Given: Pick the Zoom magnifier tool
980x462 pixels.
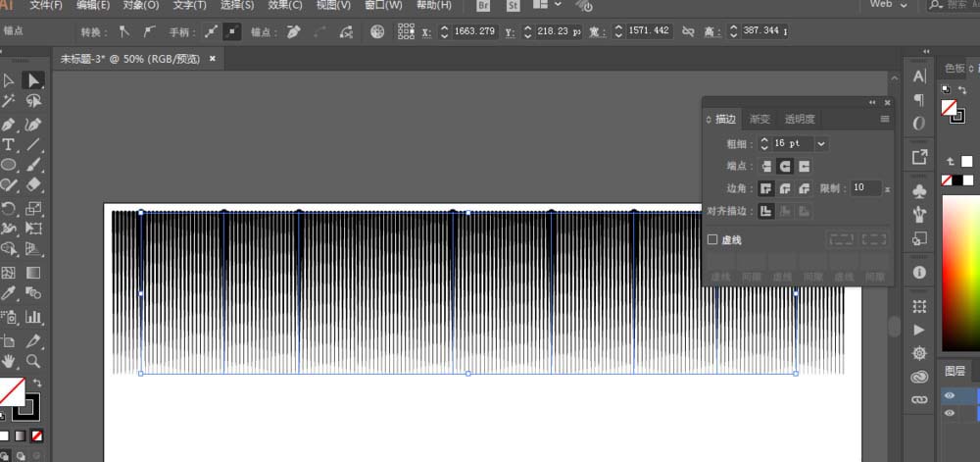Looking at the screenshot, I should tap(33, 361).
